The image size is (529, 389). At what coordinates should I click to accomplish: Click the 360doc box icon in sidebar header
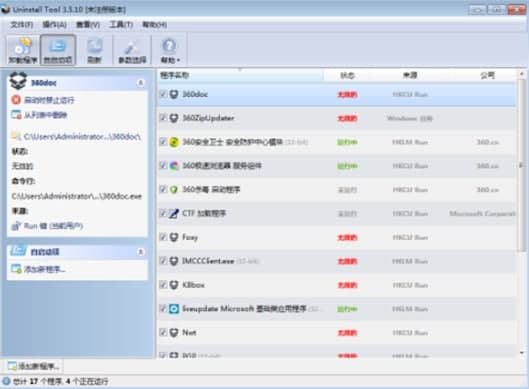coord(18,81)
